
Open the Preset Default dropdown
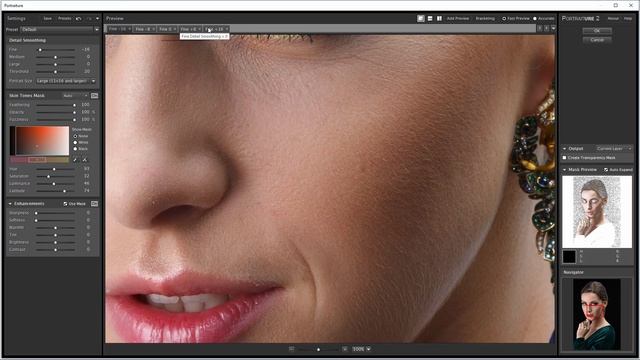60,29
